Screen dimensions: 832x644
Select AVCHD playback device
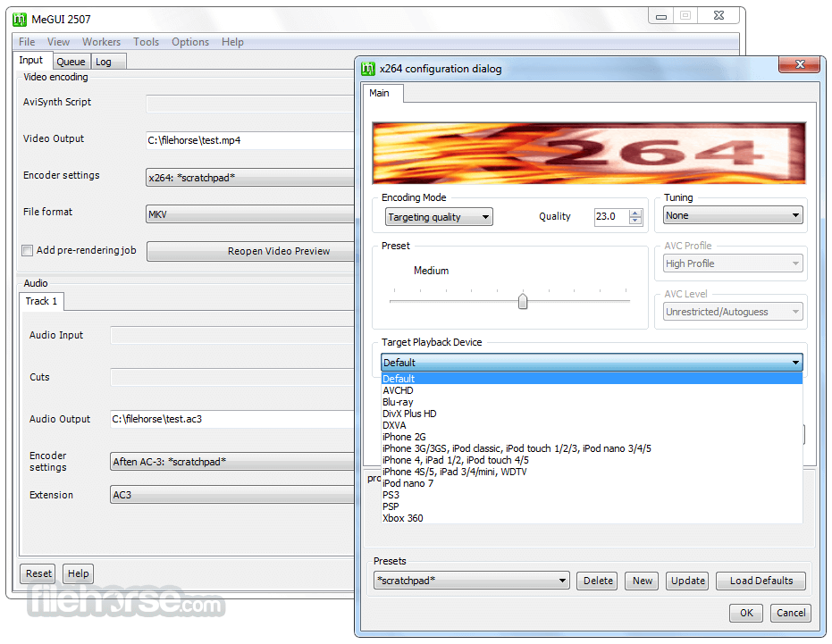pyautogui.click(x=592, y=390)
